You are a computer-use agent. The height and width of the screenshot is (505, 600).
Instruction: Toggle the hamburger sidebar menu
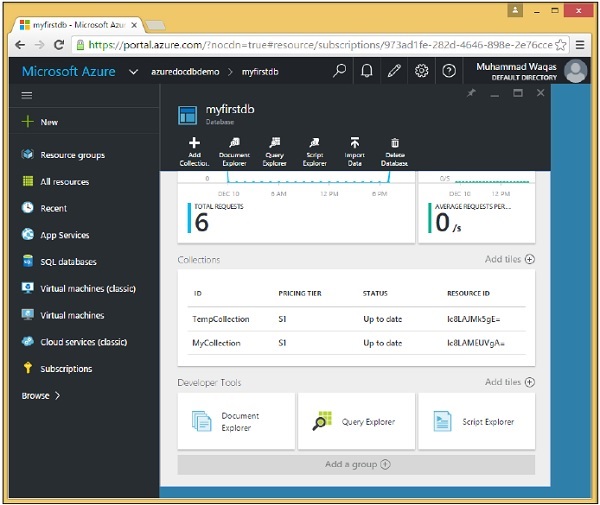(x=26, y=95)
